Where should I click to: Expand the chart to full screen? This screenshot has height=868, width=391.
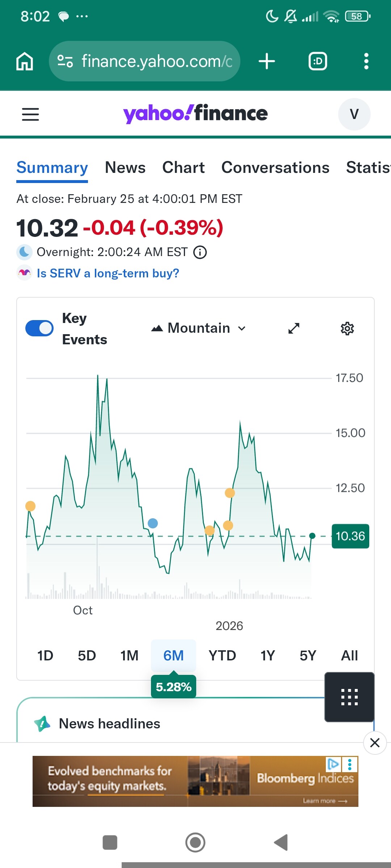(294, 328)
